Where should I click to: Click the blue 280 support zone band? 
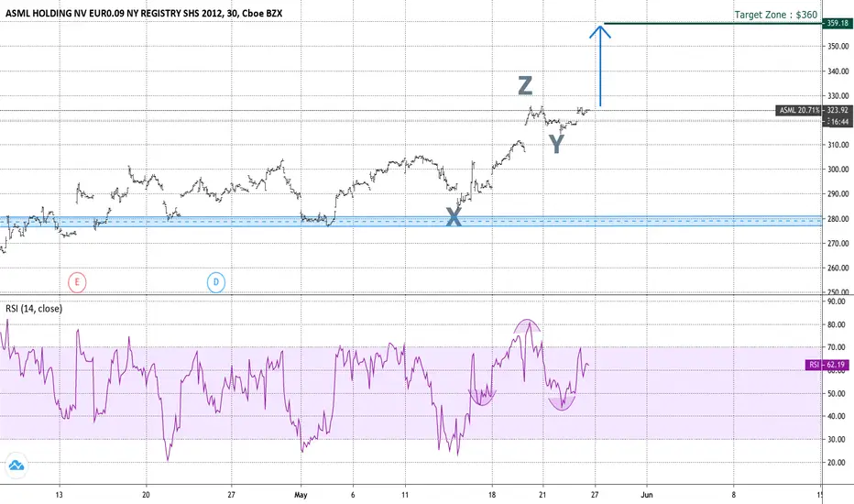pos(411,221)
